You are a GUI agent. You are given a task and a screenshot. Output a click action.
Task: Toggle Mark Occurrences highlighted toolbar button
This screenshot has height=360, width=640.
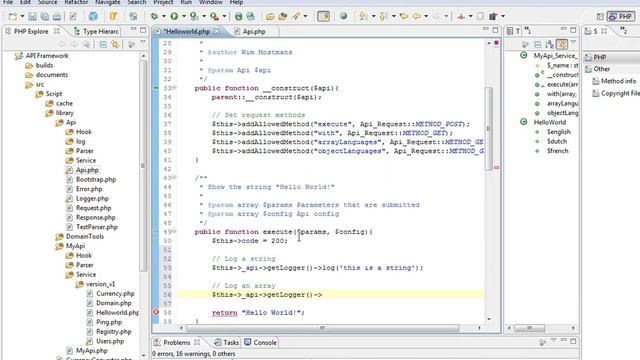click(x=323, y=16)
